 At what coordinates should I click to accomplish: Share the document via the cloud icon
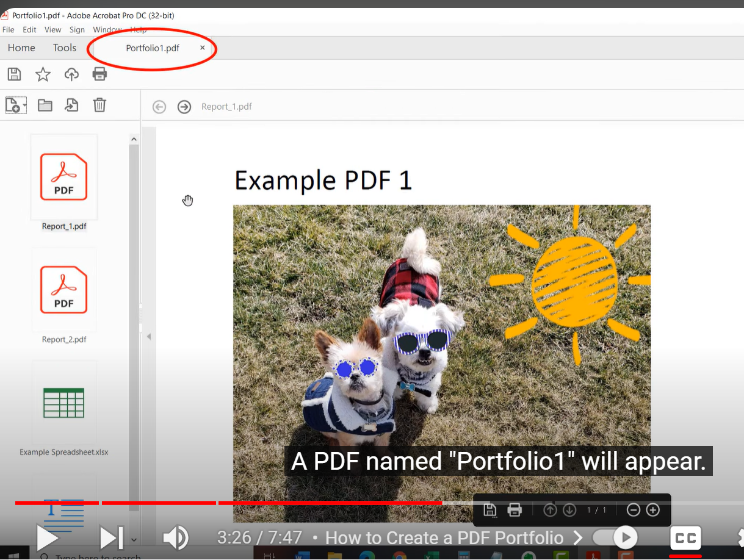(x=71, y=74)
